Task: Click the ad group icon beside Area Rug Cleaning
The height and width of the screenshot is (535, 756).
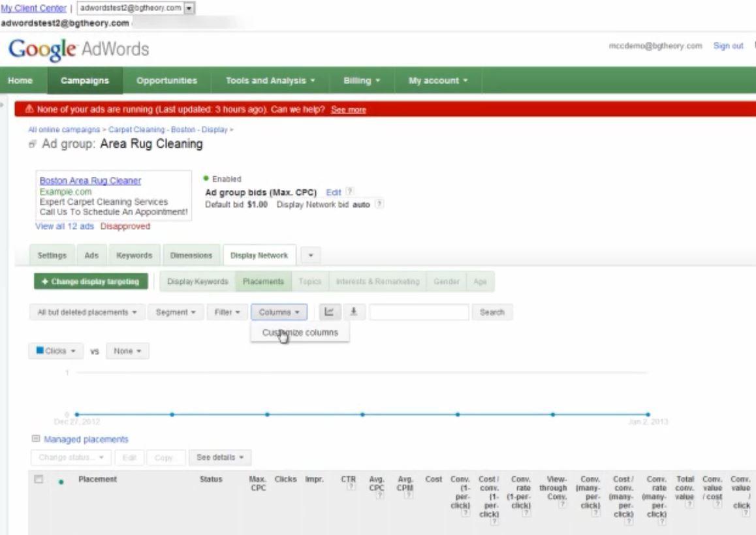Action: coord(32,144)
